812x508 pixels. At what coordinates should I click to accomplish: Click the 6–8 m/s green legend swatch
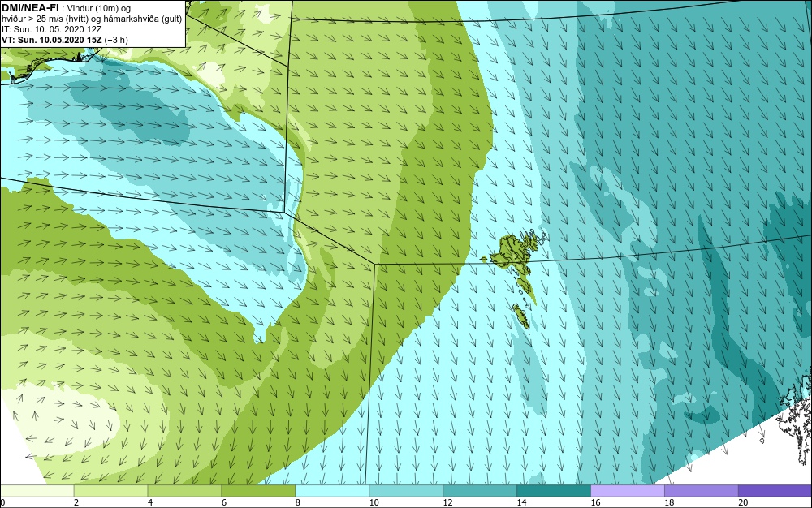pos(258,491)
